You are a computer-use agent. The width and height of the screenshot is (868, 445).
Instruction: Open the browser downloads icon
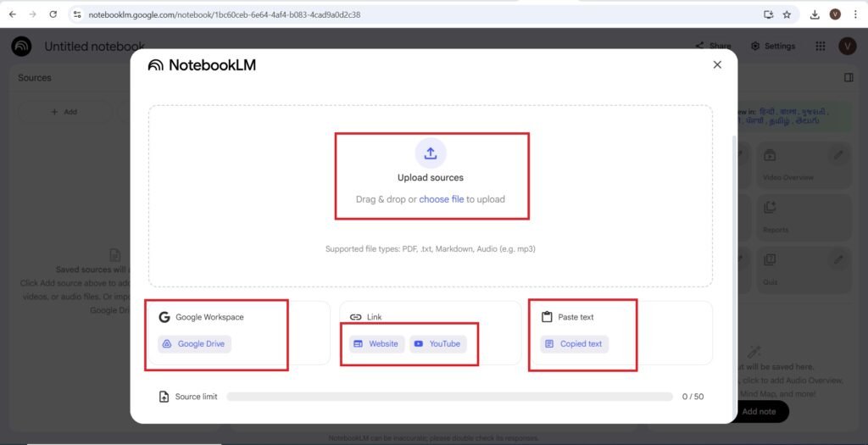pos(815,14)
